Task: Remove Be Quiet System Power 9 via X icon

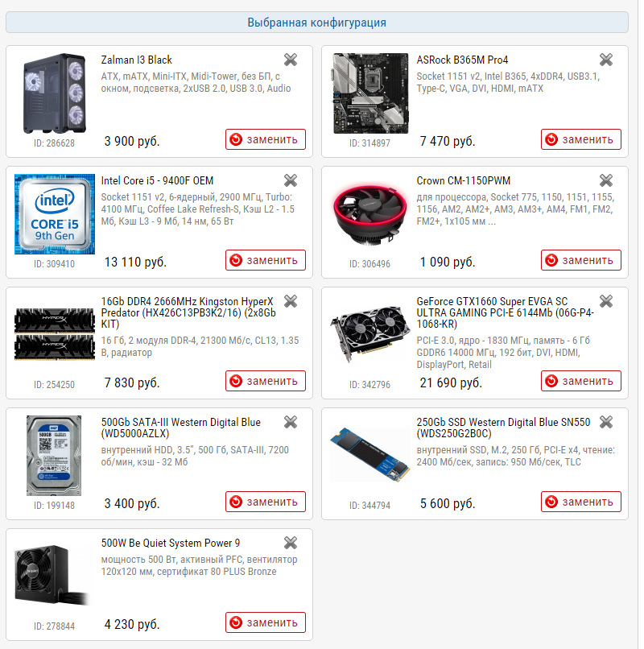Action: pos(291,543)
